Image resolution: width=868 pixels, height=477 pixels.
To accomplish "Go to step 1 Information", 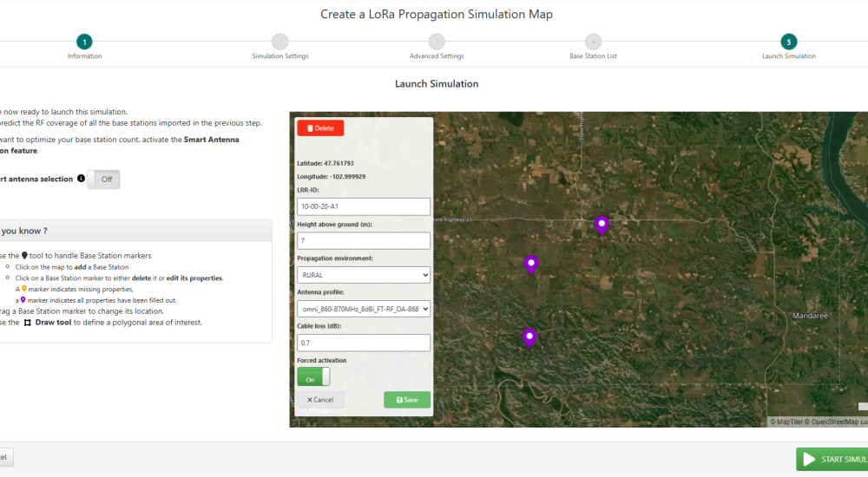I will pyautogui.click(x=84, y=42).
